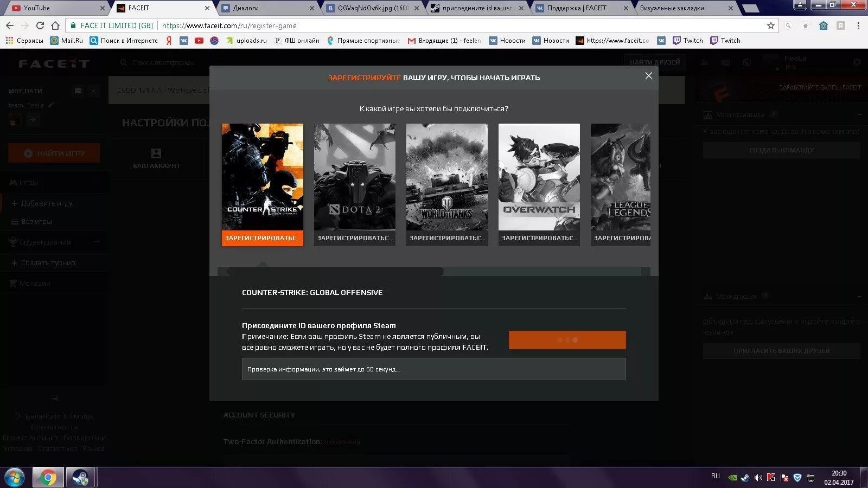Click the FACEIT logo in the header

54,63
